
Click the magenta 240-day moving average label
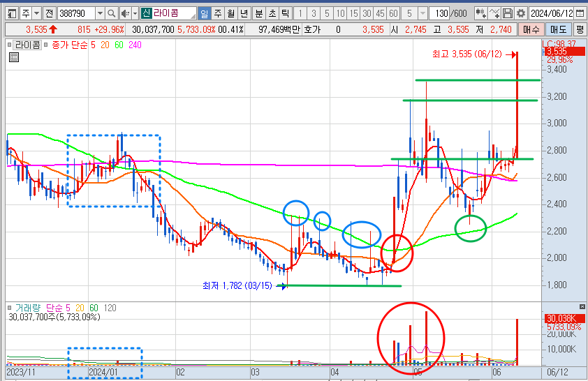click(x=135, y=45)
